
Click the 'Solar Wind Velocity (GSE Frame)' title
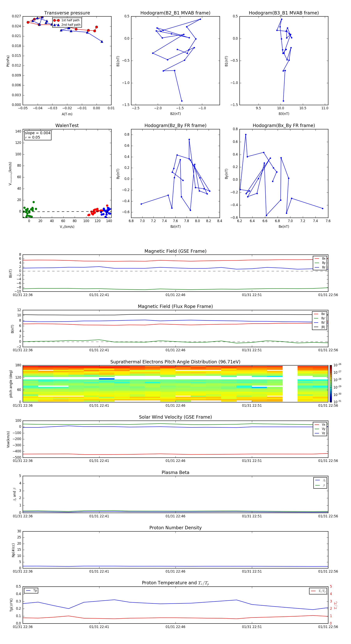(x=175, y=417)
